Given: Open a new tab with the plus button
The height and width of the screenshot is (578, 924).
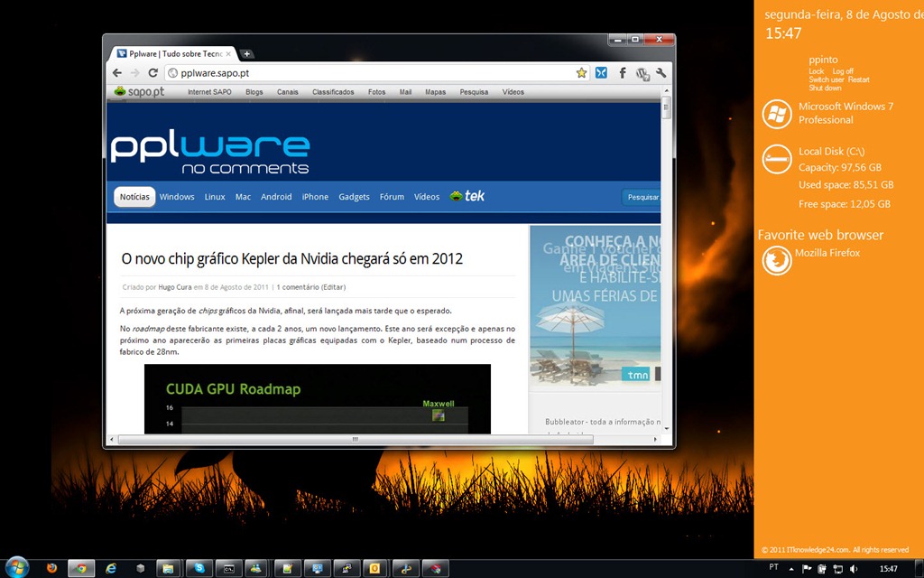Looking at the screenshot, I should pyautogui.click(x=246, y=53).
